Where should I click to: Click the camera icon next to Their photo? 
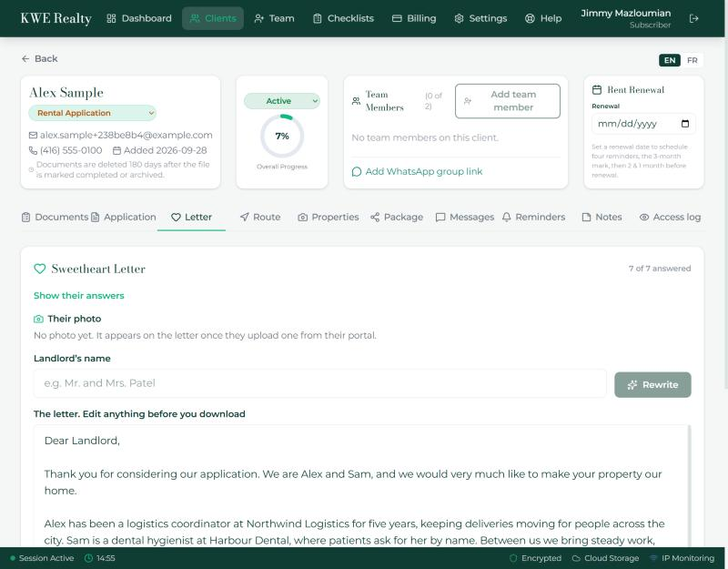pyautogui.click(x=38, y=320)
